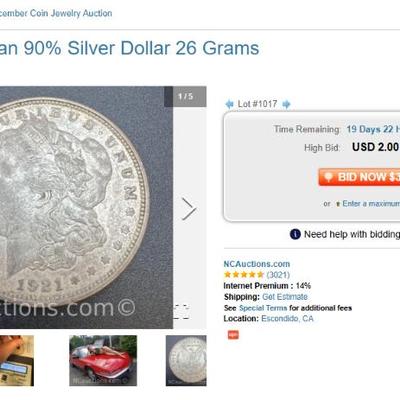This screenshot has height=400, width=400.
Task: Open December Coin Jewelry Auction breadcrumb link
Action: (55, 13)
